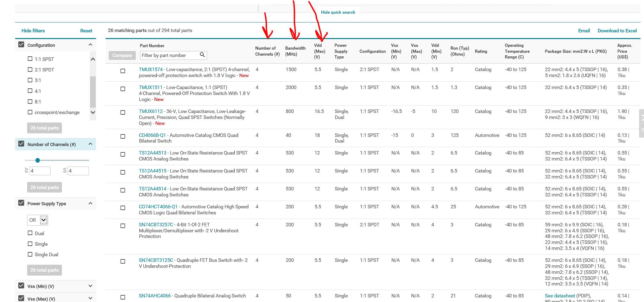Sort by Power Supply Type column header
644x302 pixels.
[341, 51]
